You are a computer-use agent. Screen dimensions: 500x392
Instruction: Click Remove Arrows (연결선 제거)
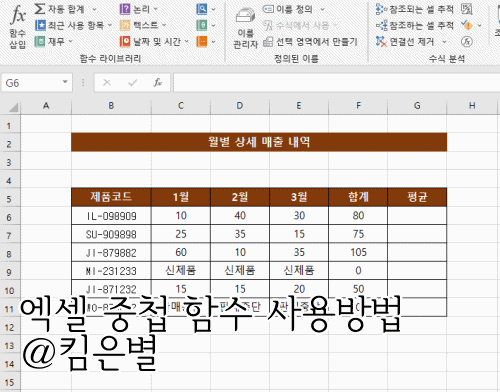[405, 42]
